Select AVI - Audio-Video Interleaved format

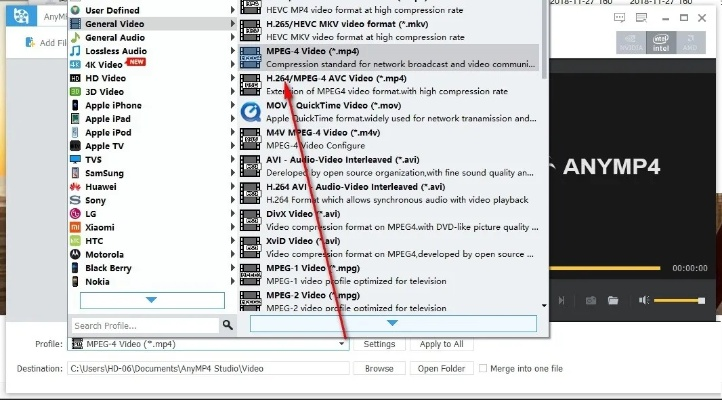pos(342,159)
